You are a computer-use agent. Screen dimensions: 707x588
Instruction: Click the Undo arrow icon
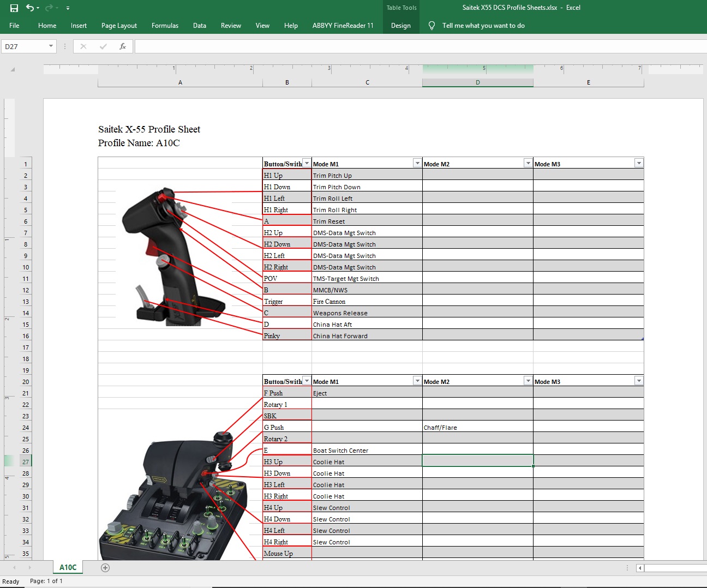pos(29,8)
